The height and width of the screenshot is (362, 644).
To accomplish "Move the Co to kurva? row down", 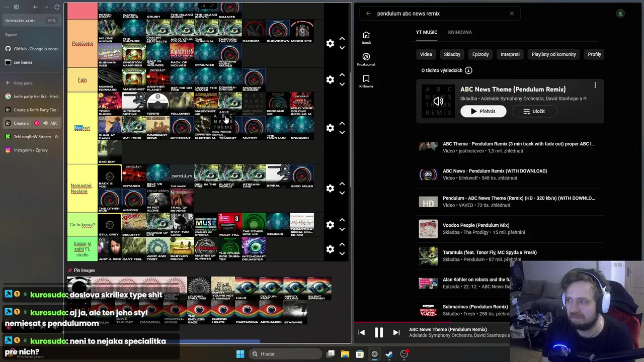I will pyautogui.click(x=342, y=229).
